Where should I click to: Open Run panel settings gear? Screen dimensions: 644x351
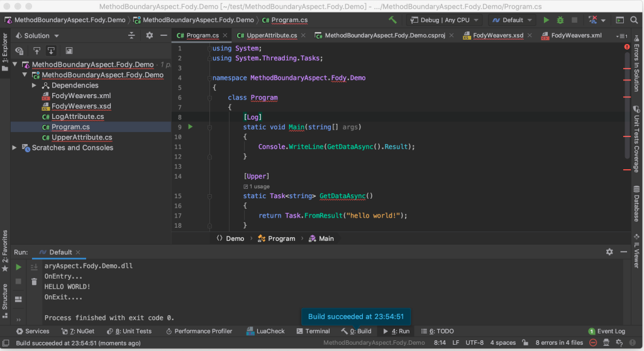click(x=609, y=252)
